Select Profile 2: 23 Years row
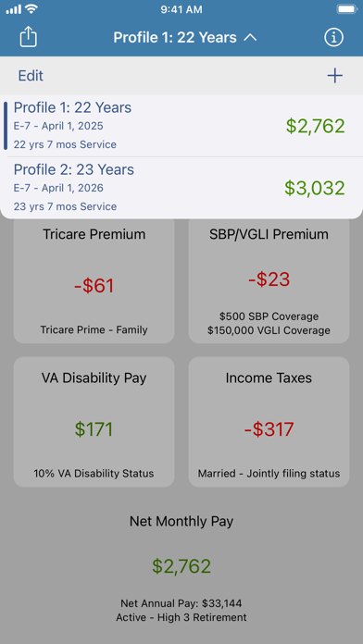The height and width of the screenshot is (644, 363). click(181, 188)
